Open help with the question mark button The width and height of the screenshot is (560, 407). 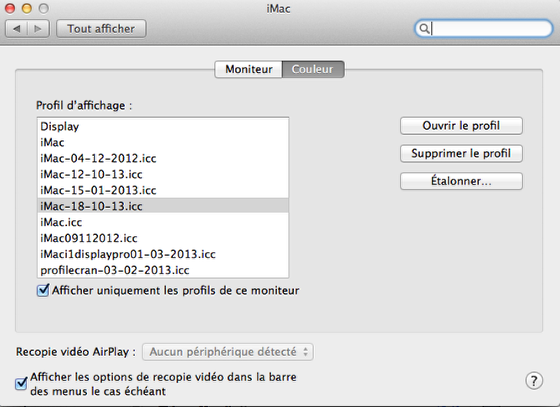[534, 381]
